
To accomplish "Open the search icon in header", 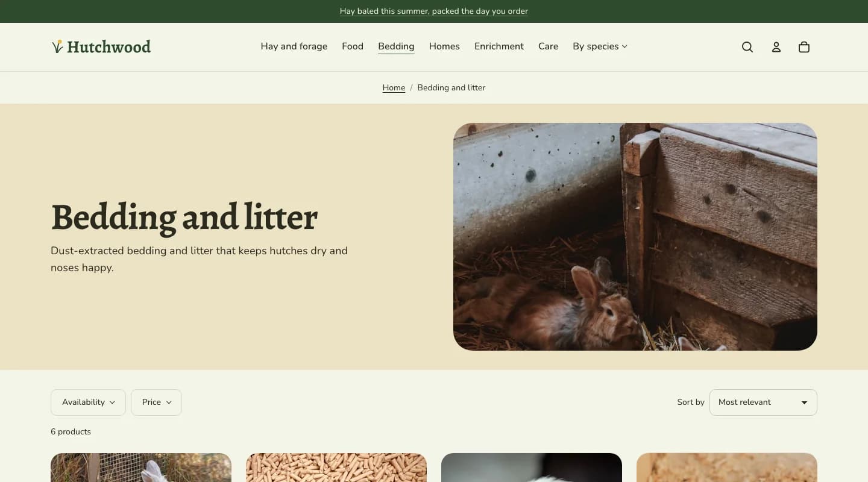I will click(747, 47).
